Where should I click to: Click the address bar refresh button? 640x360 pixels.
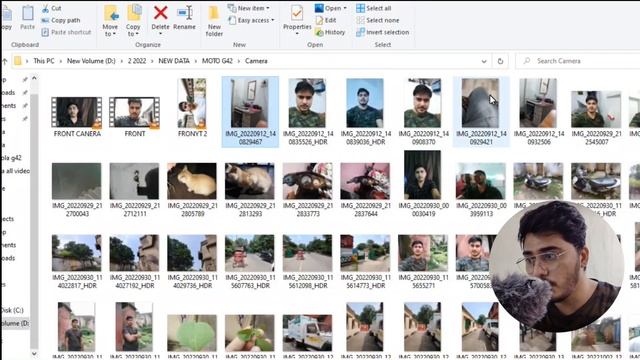click(x=500, y=61)
